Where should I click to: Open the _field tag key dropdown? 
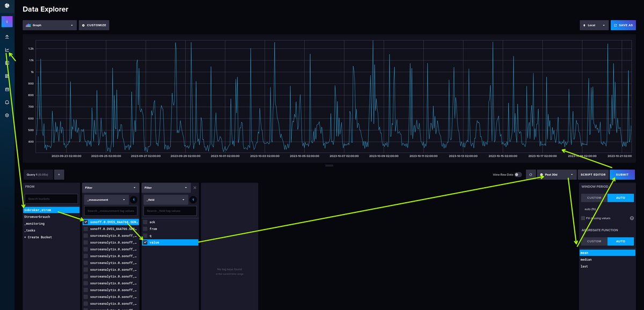click(x=165, y=200)
